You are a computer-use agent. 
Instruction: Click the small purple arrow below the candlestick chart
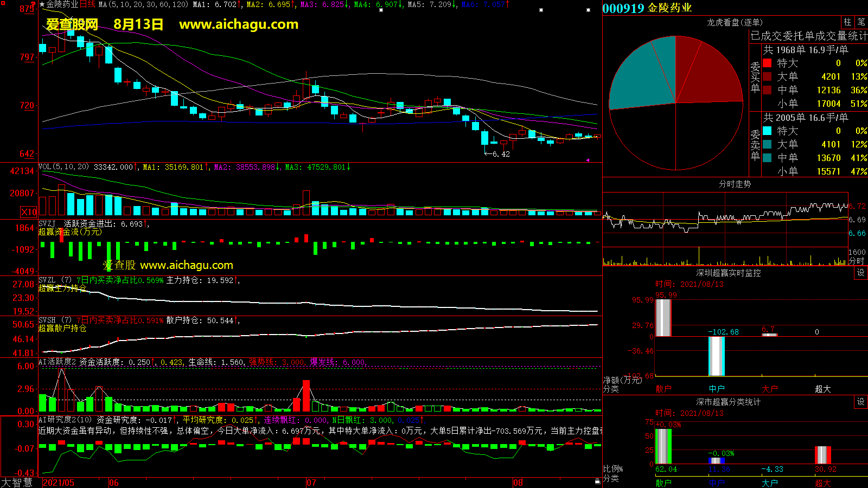tap(588, 160)
